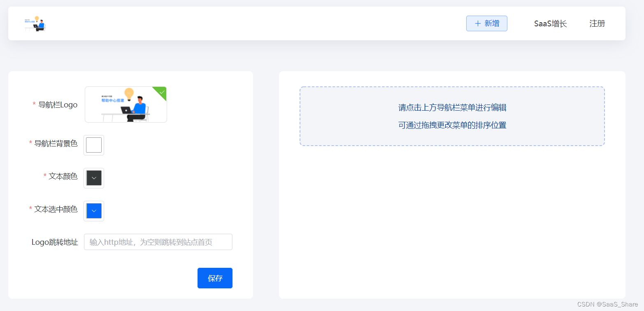644x311 pixels.
Task: Click the site logo at the top left
Action: (35, 23)
